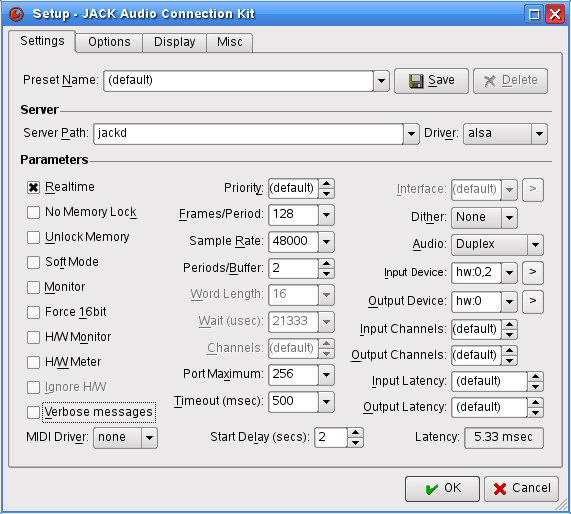The image size is (571, 514).
Task: Click the Preset Name text field
Action: click(239, 81)
